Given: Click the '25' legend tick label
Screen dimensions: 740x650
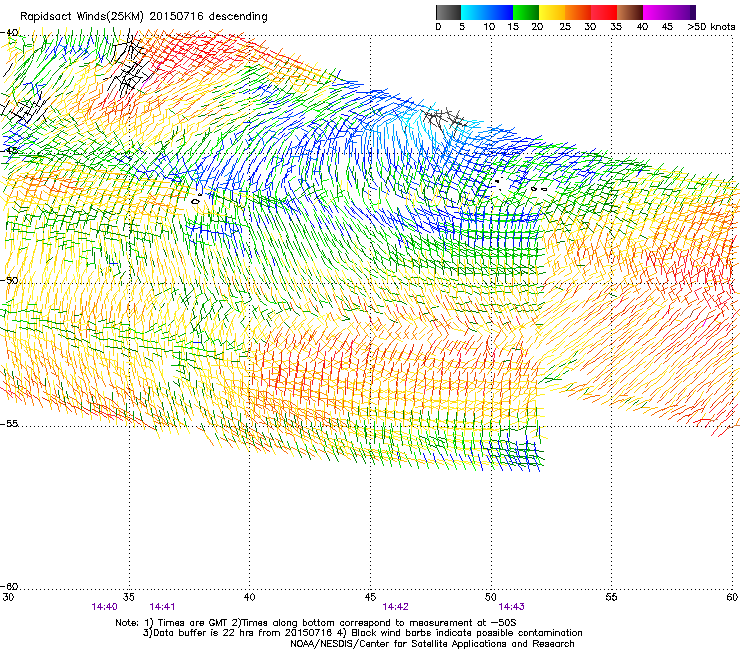Looking at the screenshot, I should [565, 27].
